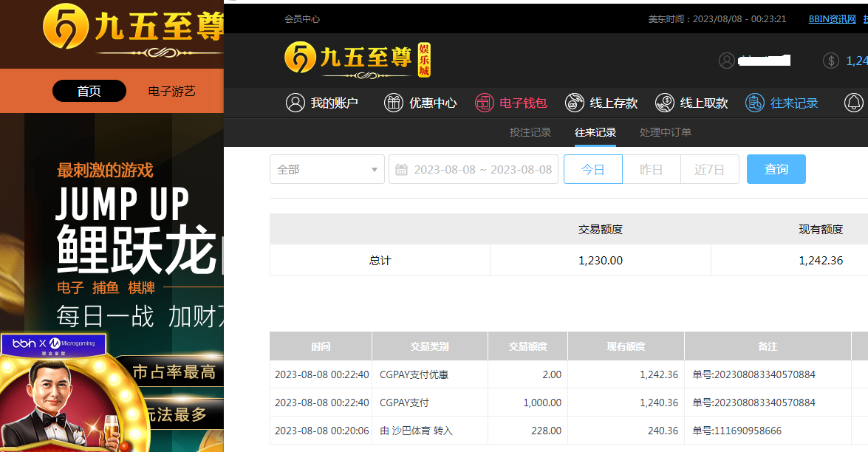Click the calendar icon in date field
The image size is (868, 452).
pyautogui.click(x=401, y=169)
